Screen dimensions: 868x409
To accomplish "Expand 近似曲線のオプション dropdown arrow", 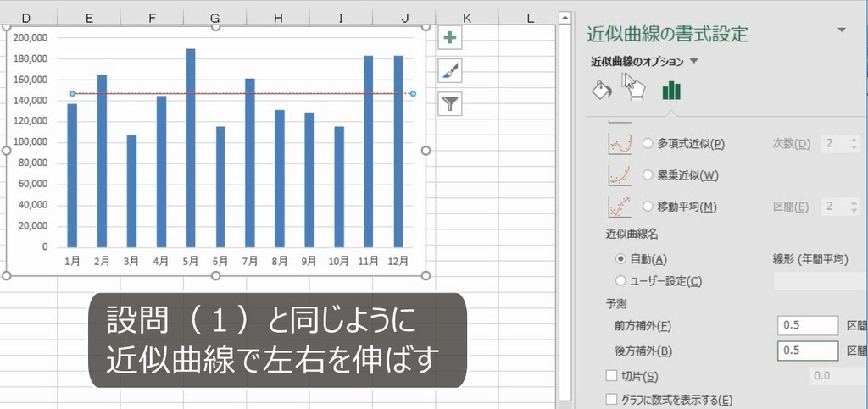I will [693, 61].
